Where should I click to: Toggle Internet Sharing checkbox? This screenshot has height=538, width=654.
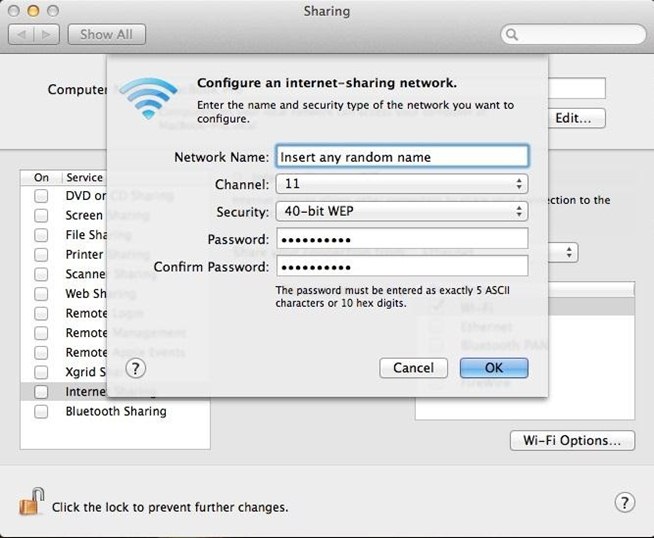[x=41, y=392]
